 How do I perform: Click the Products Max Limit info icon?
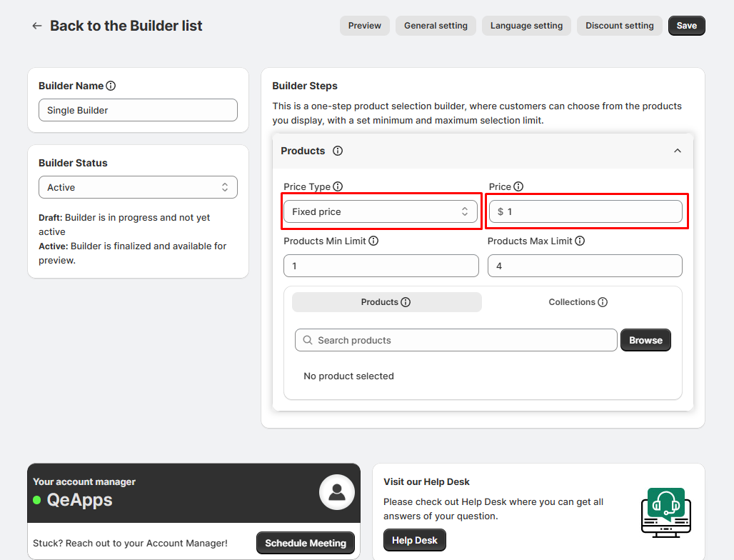[580, 241]
